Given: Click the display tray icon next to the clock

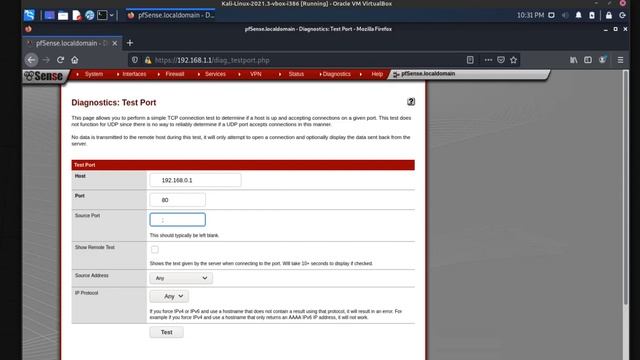Looking at the screenshot, I should tap(551, 16).
